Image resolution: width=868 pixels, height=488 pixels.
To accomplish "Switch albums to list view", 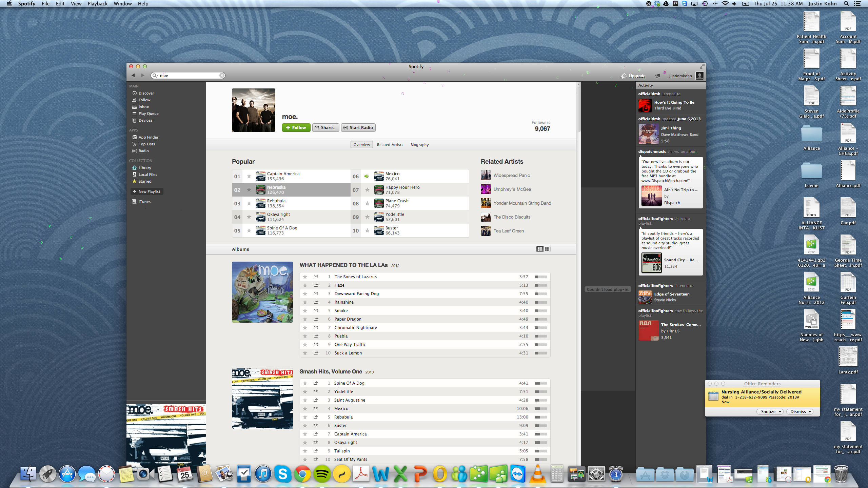I will pos(540,249).
